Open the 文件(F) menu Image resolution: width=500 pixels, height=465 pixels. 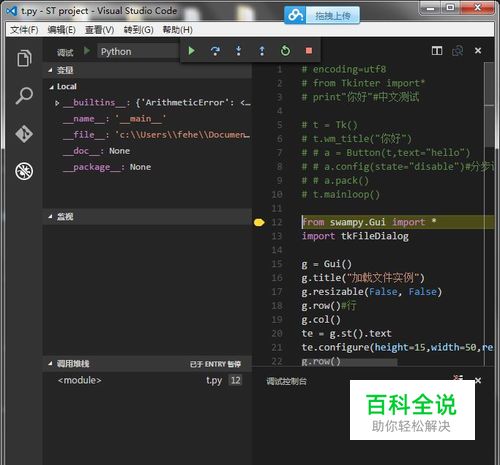[24, 30]
